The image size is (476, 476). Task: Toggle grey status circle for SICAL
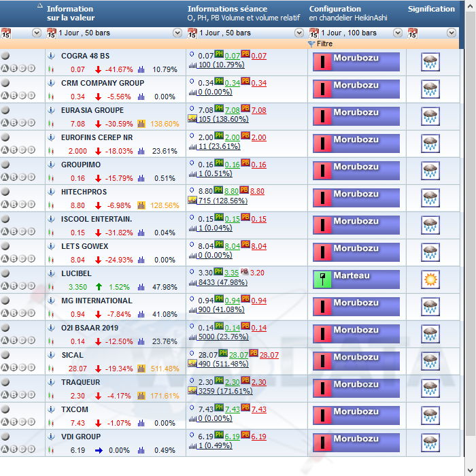(x=5, y=354)
